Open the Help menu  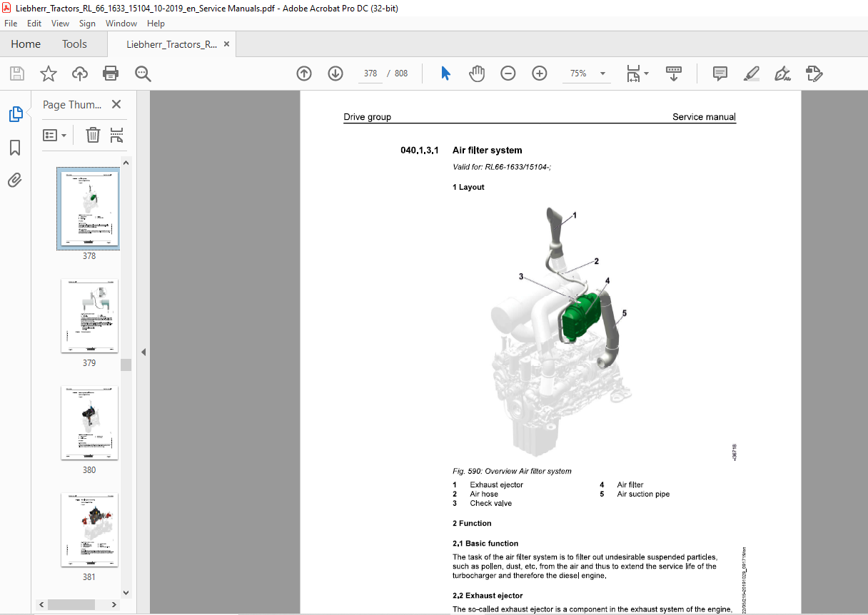coord(156,24)
